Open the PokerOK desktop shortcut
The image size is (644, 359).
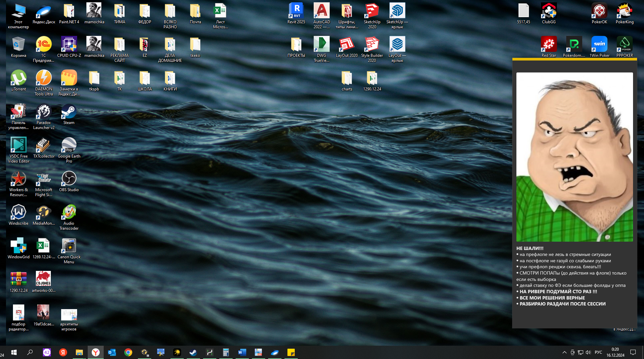(599, 14)
